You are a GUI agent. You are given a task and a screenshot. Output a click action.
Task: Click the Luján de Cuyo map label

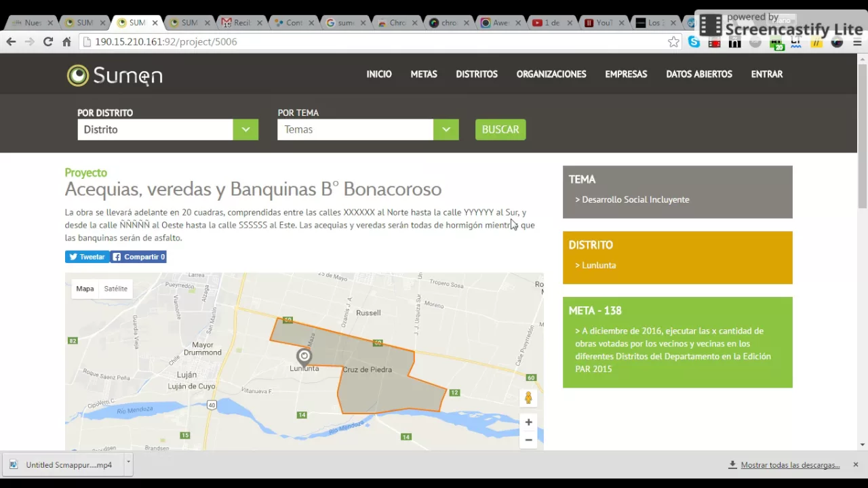191,386
